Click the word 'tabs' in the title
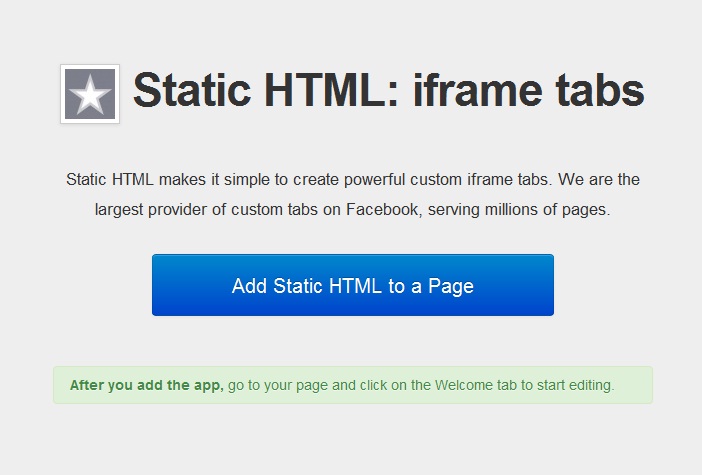This screenshot has width=702, height=475. point(600,90)
